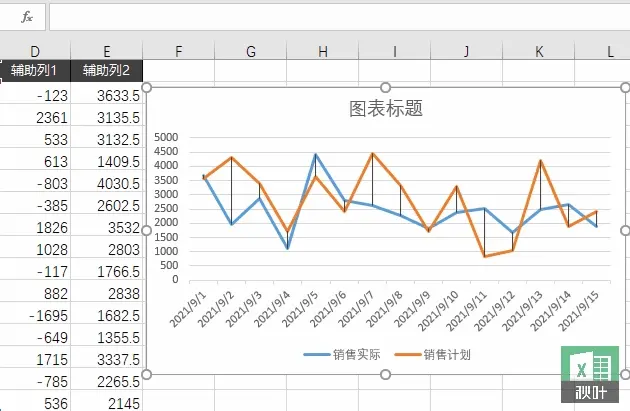Select column H header
Viewport: 630px width, 411px height.
(322, 51)
